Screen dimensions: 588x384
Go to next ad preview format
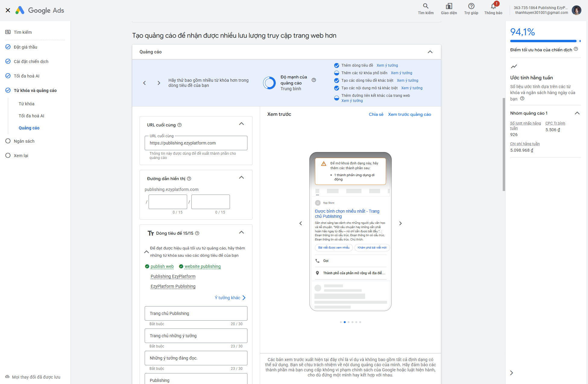(401, 223)
